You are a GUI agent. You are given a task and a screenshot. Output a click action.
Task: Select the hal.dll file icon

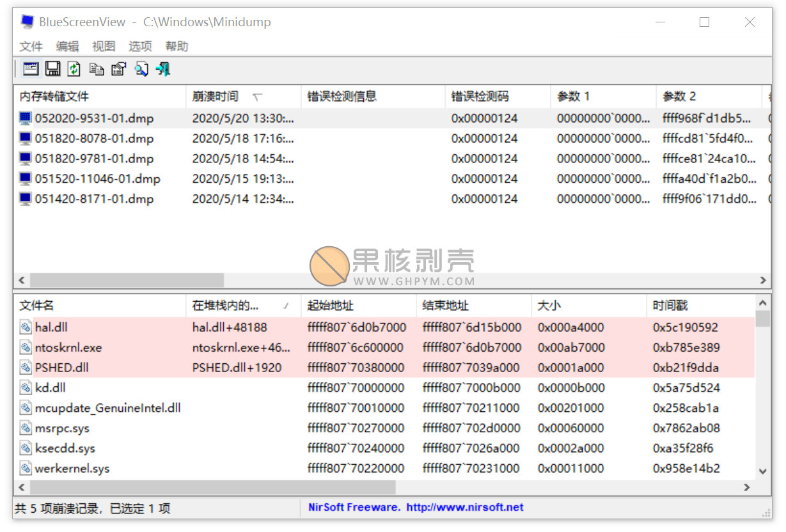(x=26, y=327)
